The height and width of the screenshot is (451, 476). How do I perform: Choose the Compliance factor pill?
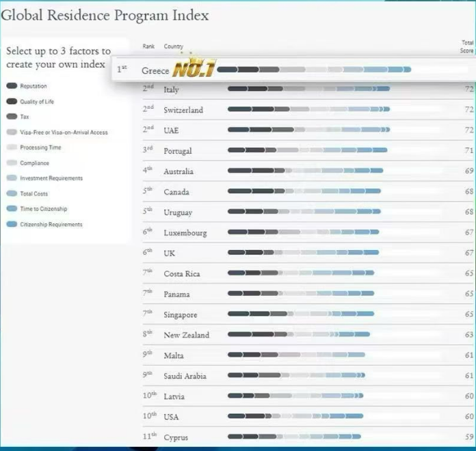tap(12, 163)
